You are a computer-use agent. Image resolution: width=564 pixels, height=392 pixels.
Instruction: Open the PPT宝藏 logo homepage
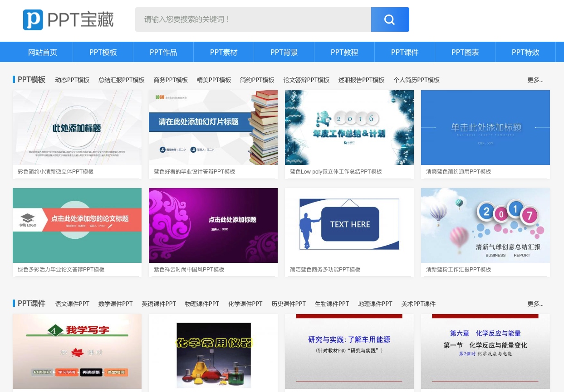(68, 19)
